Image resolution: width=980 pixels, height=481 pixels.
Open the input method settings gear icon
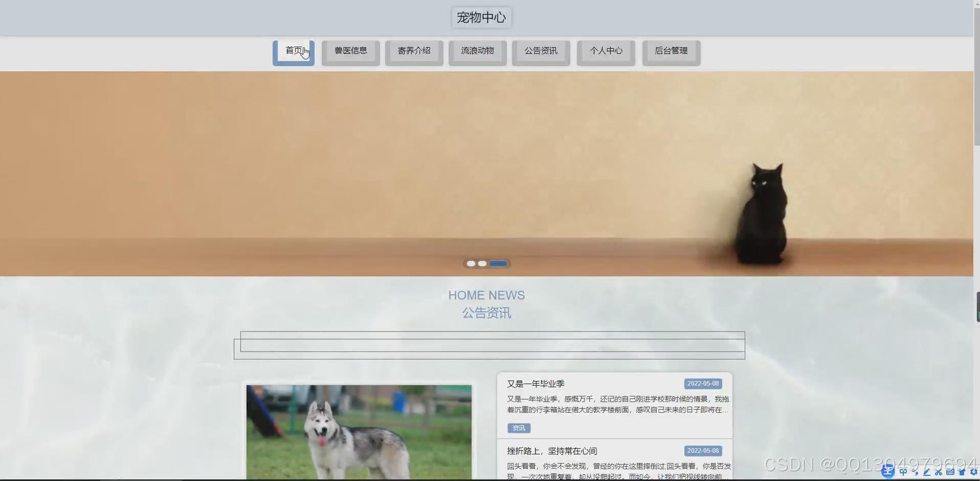point(973,472)
